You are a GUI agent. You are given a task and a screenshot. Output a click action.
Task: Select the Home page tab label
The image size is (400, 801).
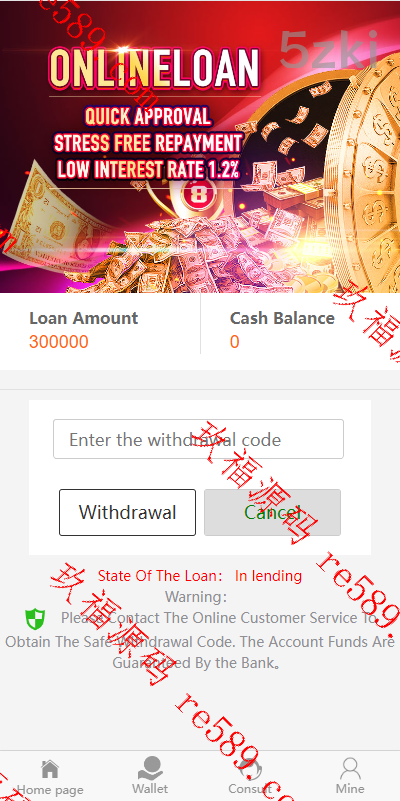pos(50,790)
